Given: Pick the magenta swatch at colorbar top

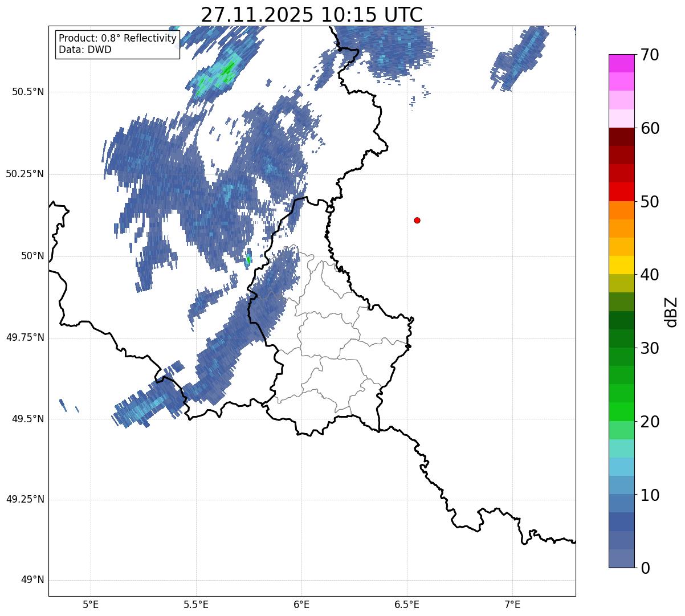Looking at the screenshot, I should (x=621, y=63).
